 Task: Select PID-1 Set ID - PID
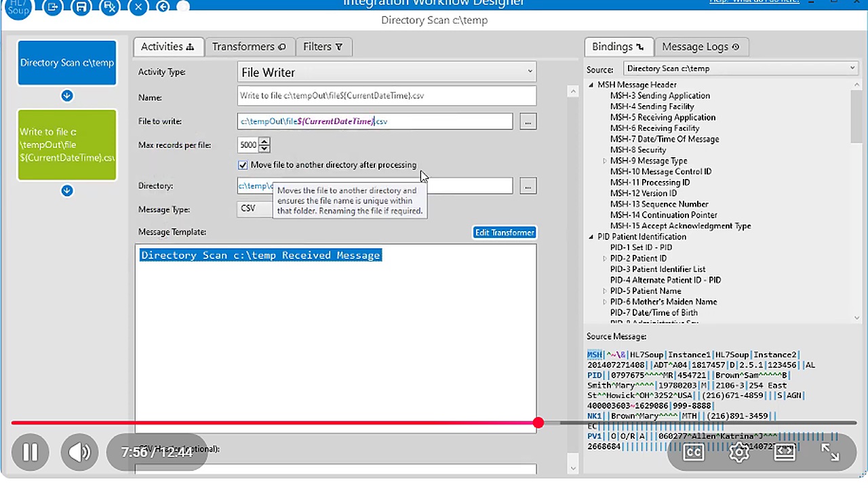(641, 247)
